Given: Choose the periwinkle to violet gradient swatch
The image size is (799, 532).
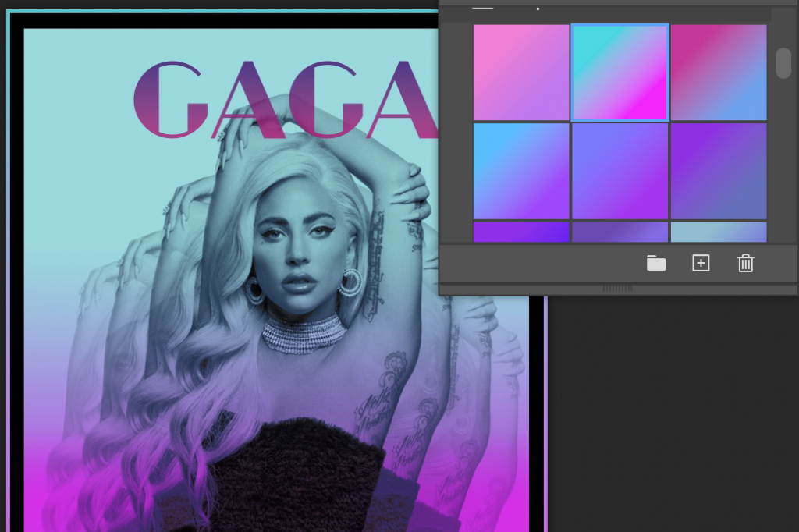Looking at the screenshot, I should pyautogui.click(x=620, y=171).
